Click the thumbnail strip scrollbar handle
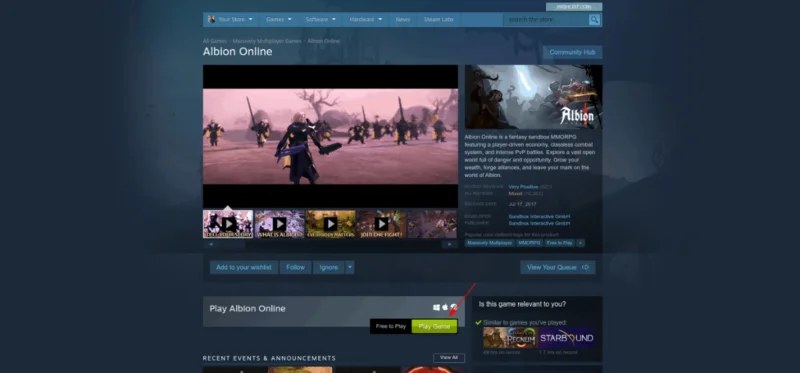The height and width of the screenshot is (373, 800). coord(232,244)
